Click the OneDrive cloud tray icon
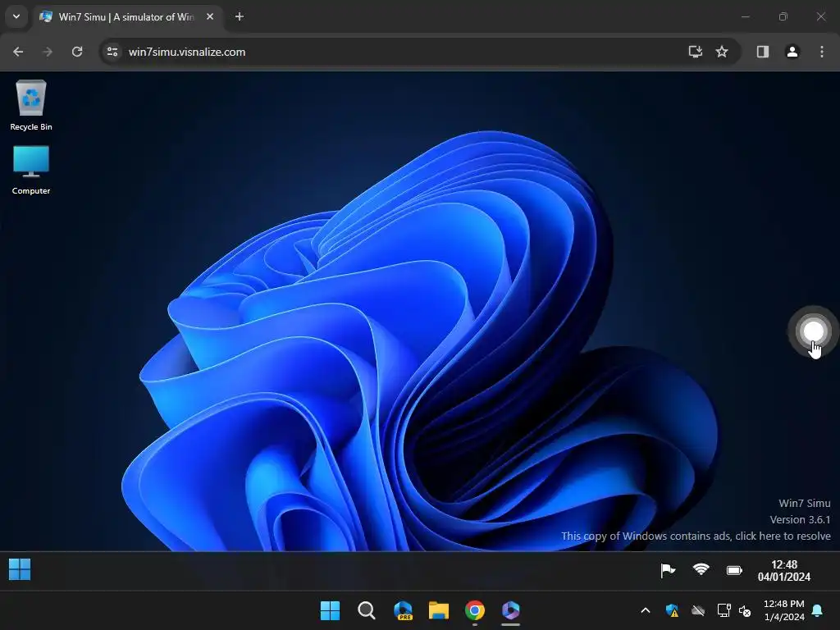 pos(698,610)
